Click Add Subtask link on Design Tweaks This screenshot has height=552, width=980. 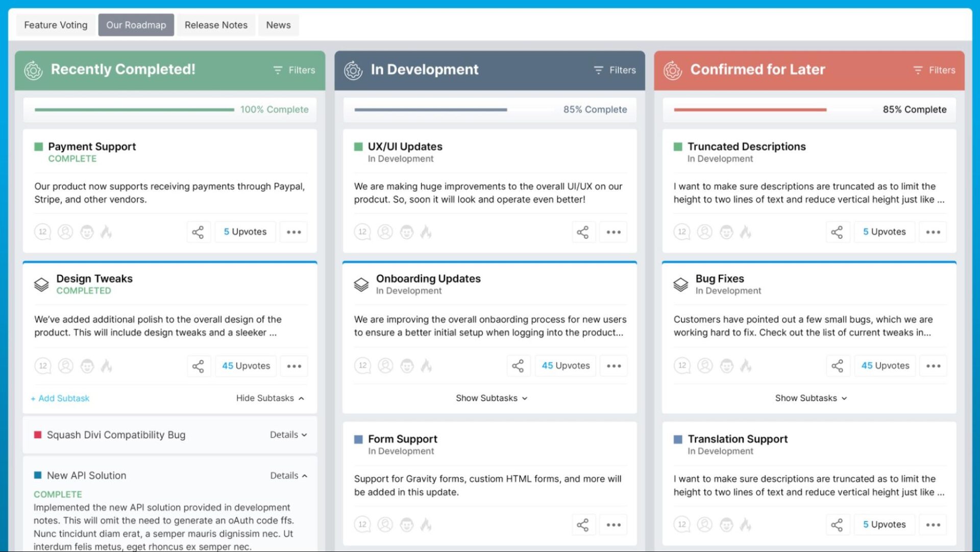tap(59, 398)
